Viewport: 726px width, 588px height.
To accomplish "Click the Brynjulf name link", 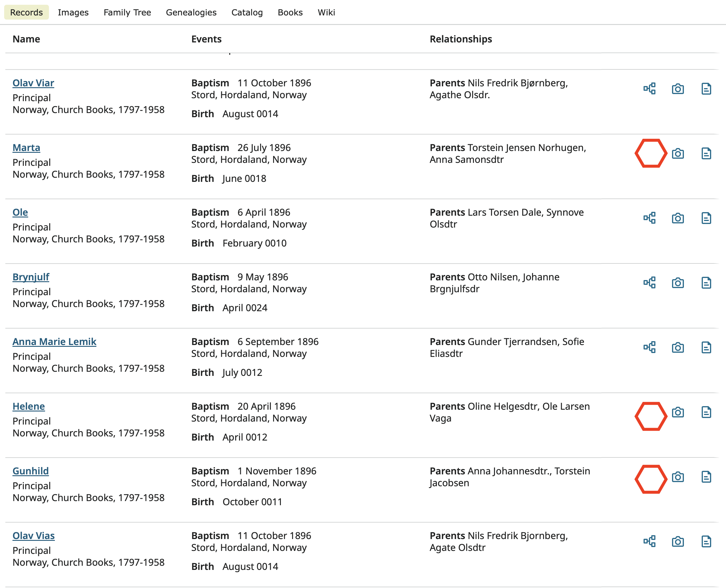I will 31,277.
